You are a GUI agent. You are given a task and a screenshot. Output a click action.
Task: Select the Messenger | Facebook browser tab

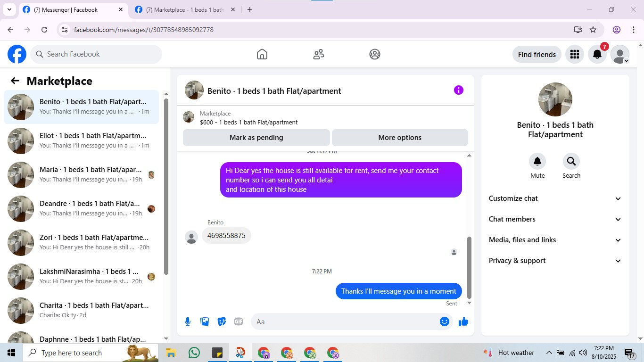click(x=73, y=9)
